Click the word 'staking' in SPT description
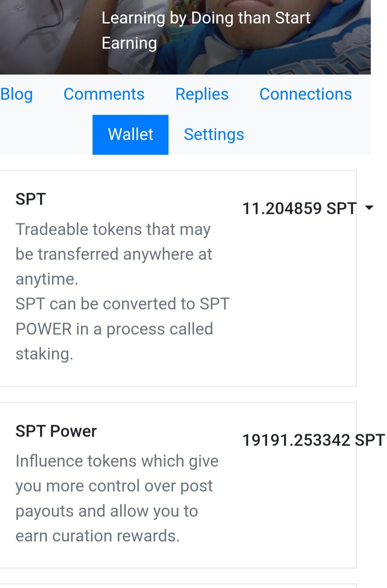The width and height of the screenshot is (387, 588). [x=44, y=354]
